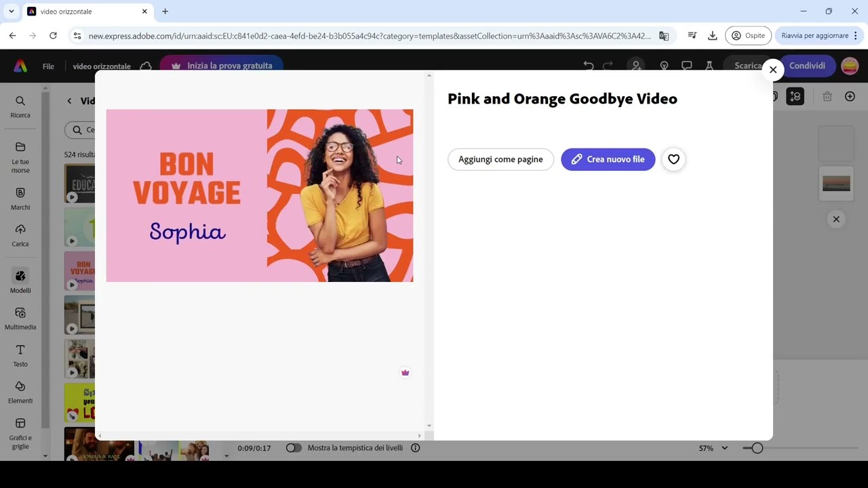Open the Carica upload panel
Screen dimensions: 868x488
click(x=20, y=235)
